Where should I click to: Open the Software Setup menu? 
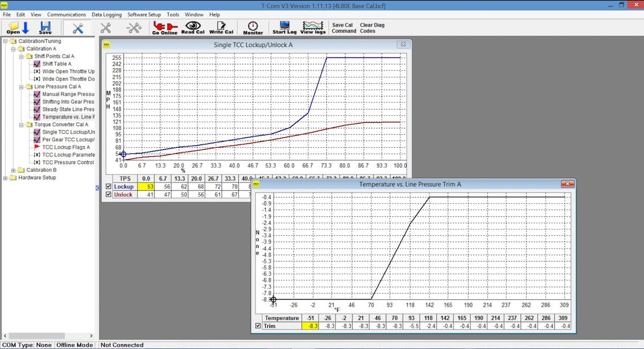coord(144,14)
